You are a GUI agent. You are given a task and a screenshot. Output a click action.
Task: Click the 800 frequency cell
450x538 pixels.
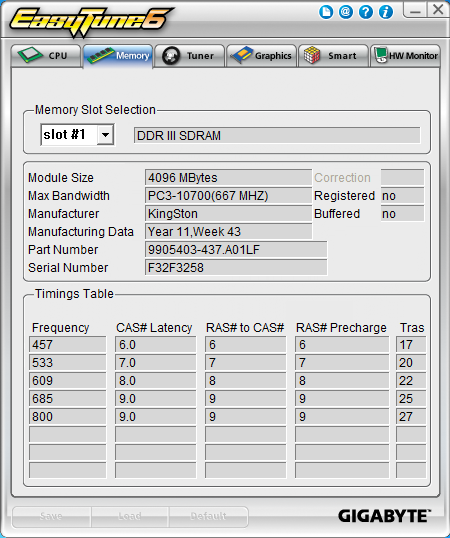pyautogui.click(x=68, y=417)
